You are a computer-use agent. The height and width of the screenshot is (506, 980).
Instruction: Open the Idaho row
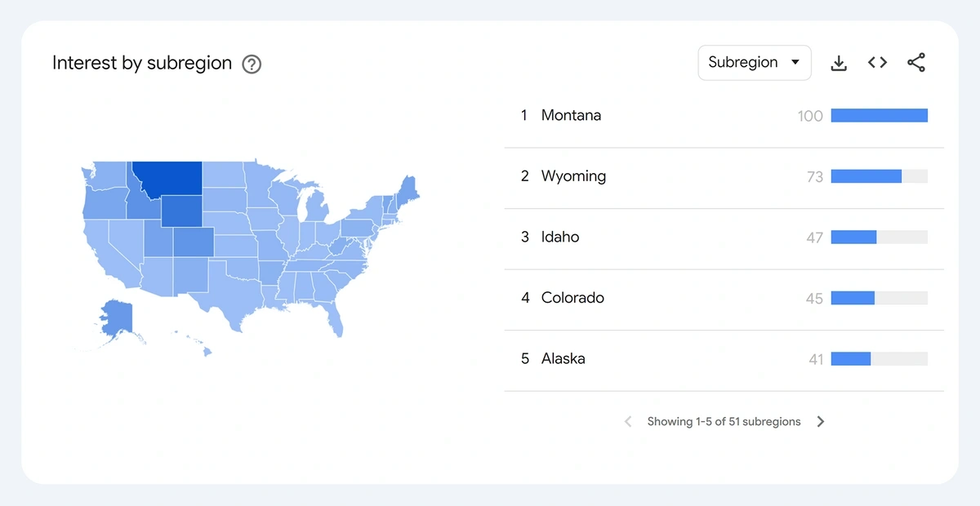pos(724,237)
